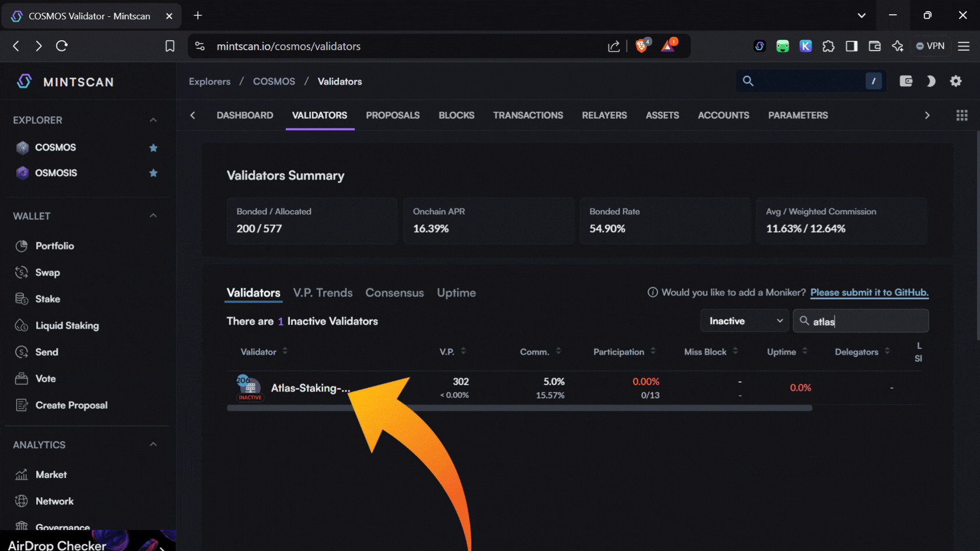Viewport: 980px width, 551px height.
Task: Collapse the WALLET sidebar section
Action: (x=153, y=216)
